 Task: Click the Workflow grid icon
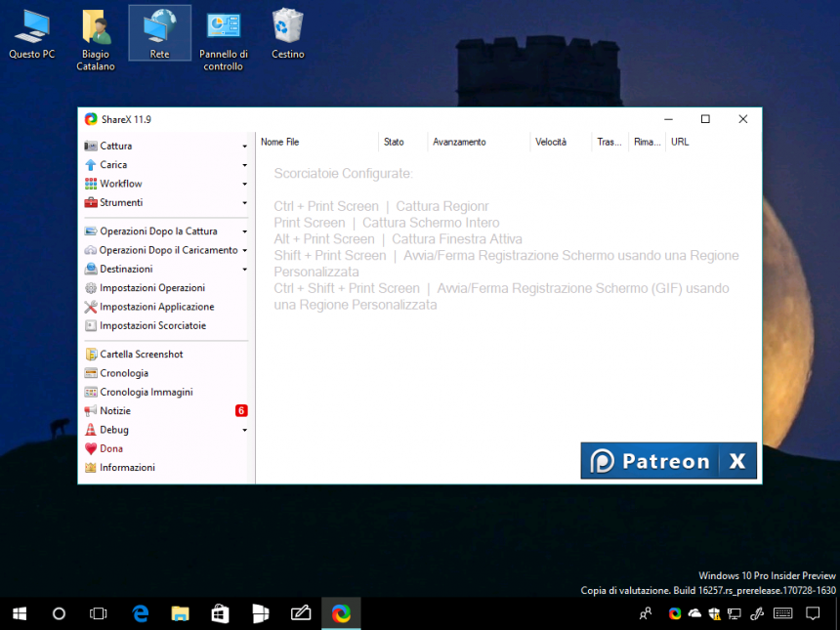coord(91,184)
